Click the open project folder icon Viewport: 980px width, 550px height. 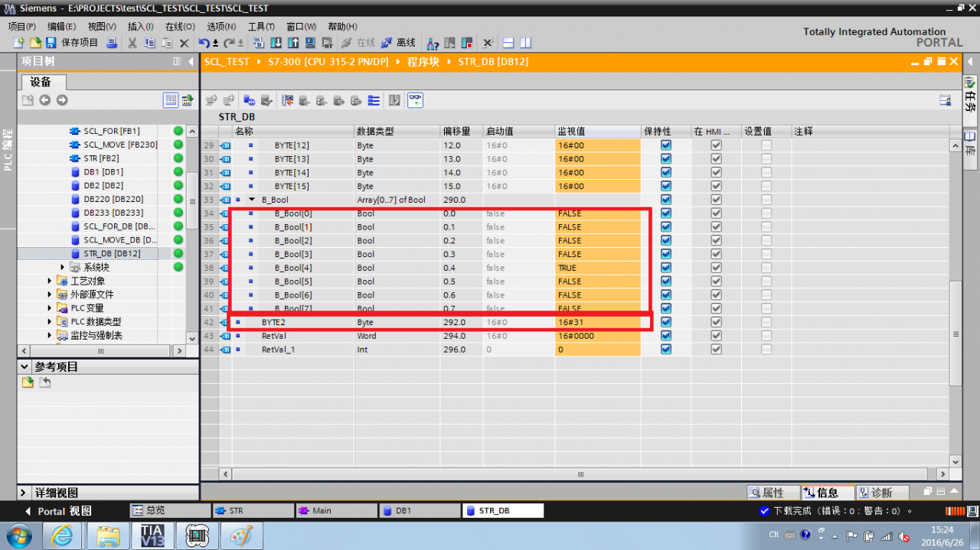point(35,43)
